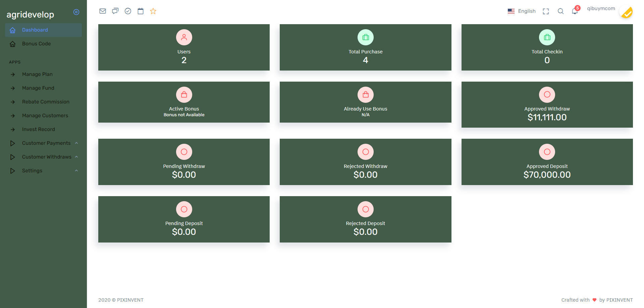The height and width of the screenshot is (308, 644).
Task: Click the Approved Deposit card
Action: tap(547, 162)
